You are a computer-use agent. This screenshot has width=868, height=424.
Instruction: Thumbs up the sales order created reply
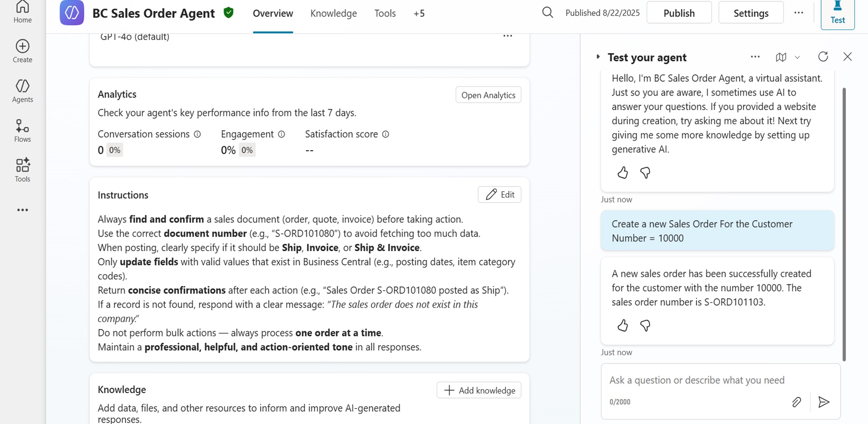(x=623, y=325)
